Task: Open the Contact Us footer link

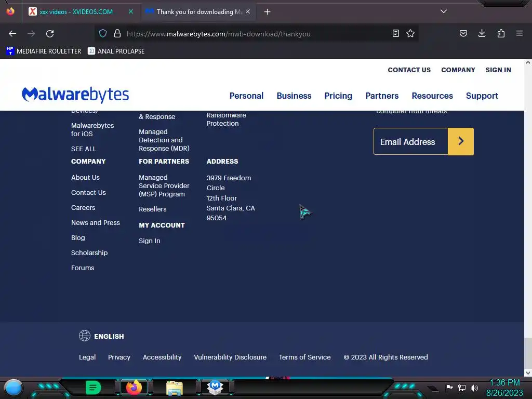Action: point(88,192)
